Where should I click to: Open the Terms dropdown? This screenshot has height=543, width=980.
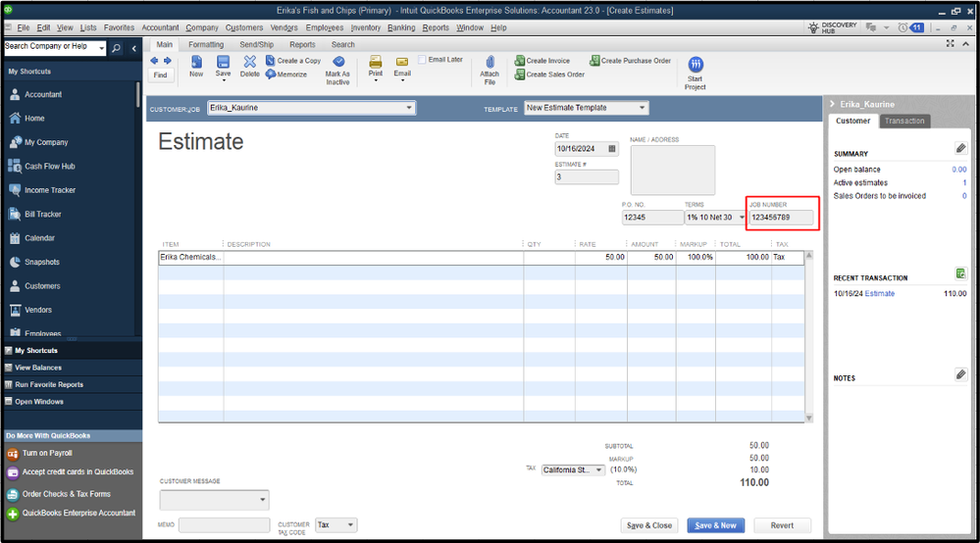point(742,218)
